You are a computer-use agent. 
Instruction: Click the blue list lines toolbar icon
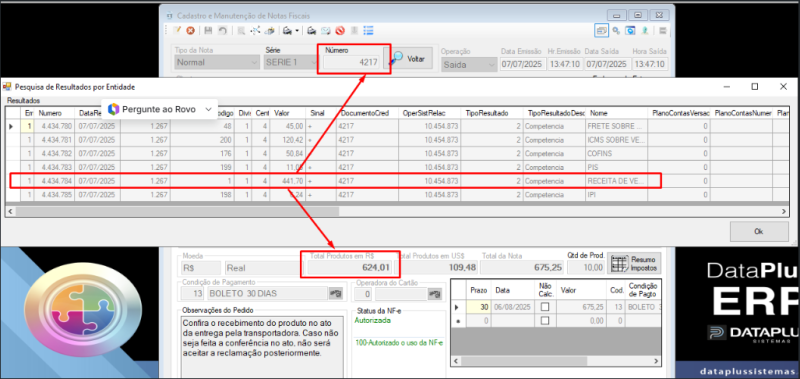point(368,31)
